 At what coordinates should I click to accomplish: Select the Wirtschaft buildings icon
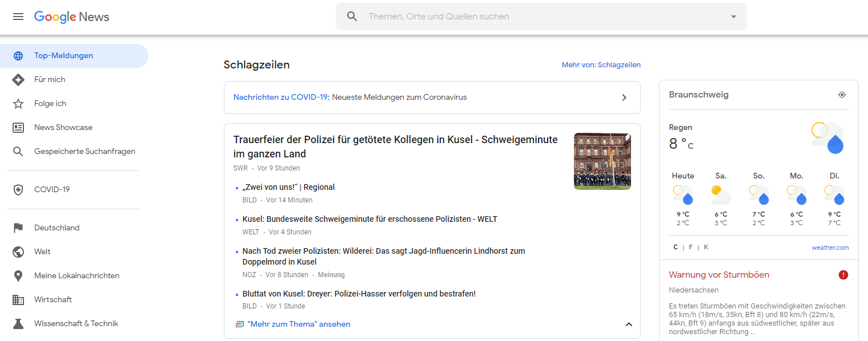tap(19, 299)
